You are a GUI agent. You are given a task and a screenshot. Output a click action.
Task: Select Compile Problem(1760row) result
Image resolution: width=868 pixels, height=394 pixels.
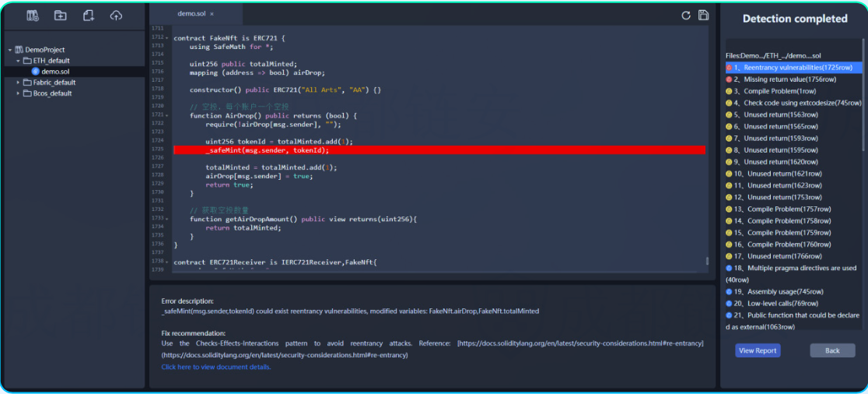794,244
